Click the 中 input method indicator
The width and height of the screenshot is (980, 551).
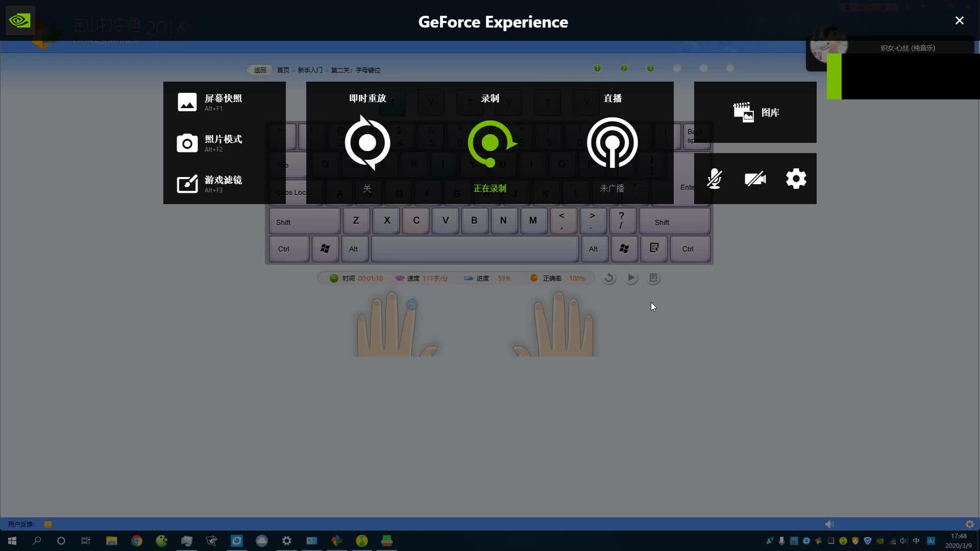pos(916,541)
